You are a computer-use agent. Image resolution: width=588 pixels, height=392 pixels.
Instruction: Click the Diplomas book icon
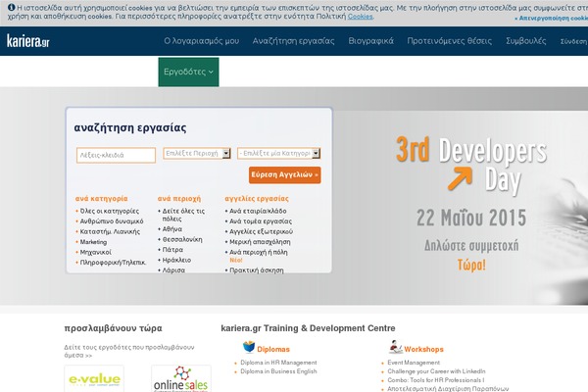click(x=249, y=347)
